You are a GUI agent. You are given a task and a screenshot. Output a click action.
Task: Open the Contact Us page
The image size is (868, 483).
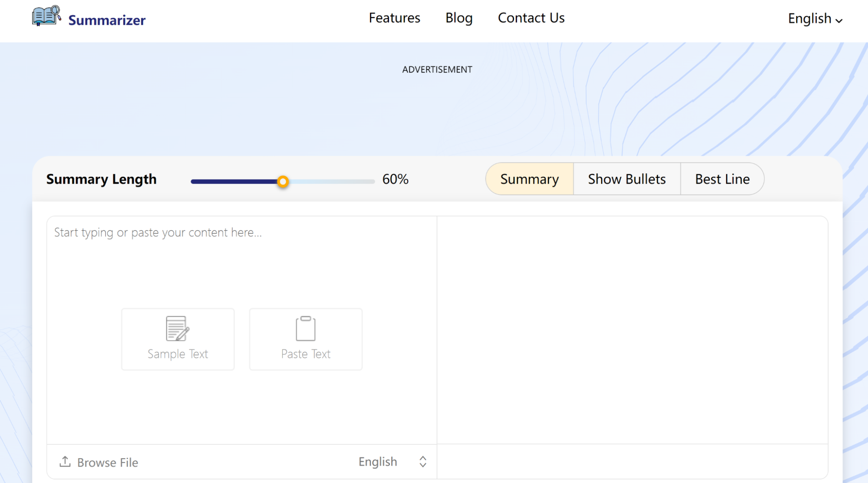tap(531, 18)
